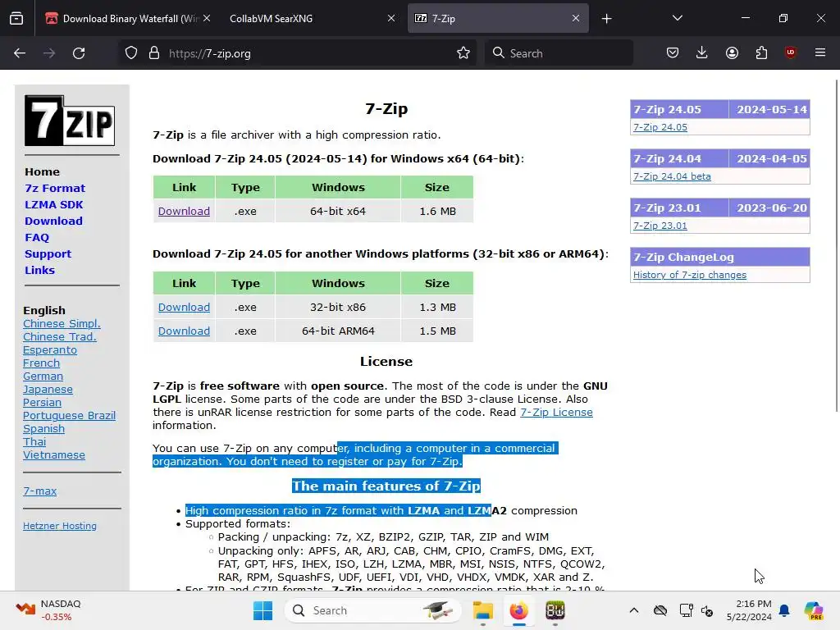Switch language to Thai
The height and width of the screenshot is (630, 840).
pos(34,442)
